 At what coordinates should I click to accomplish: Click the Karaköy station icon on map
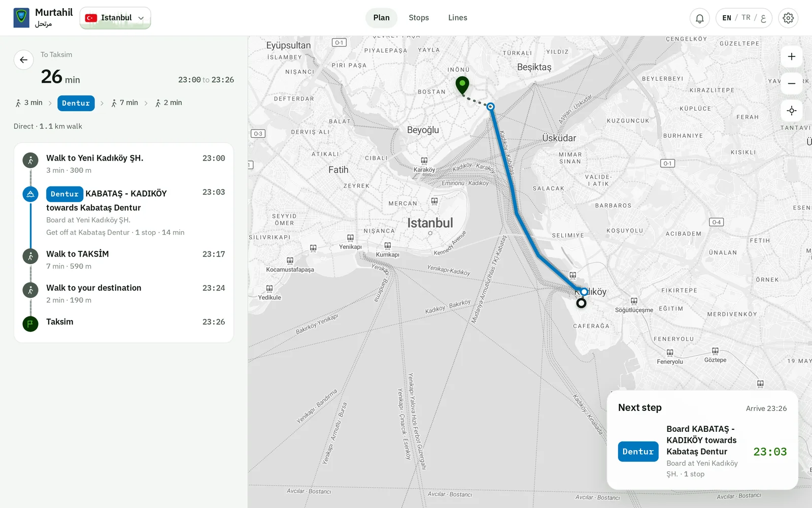[424, 161]
